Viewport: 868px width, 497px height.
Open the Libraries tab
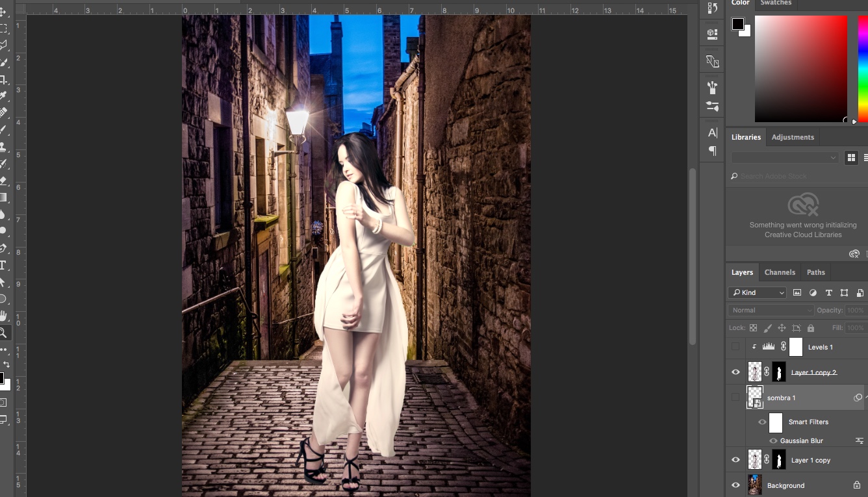[746, 137]
